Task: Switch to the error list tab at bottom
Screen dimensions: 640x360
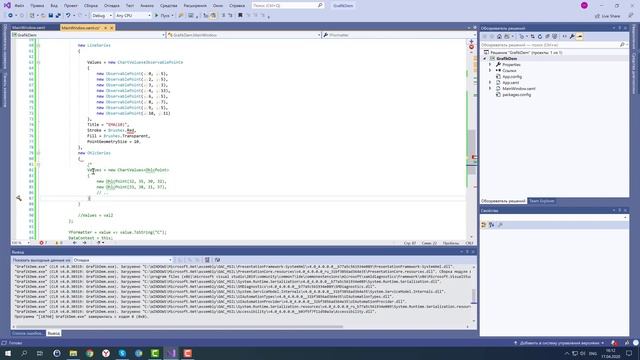Action: [27, 333]
